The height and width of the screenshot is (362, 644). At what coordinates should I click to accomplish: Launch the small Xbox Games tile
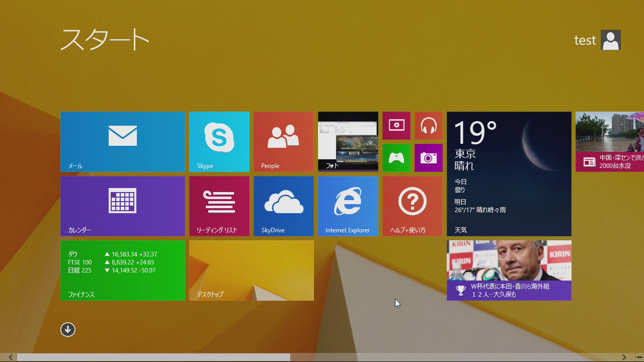[396, 158]
